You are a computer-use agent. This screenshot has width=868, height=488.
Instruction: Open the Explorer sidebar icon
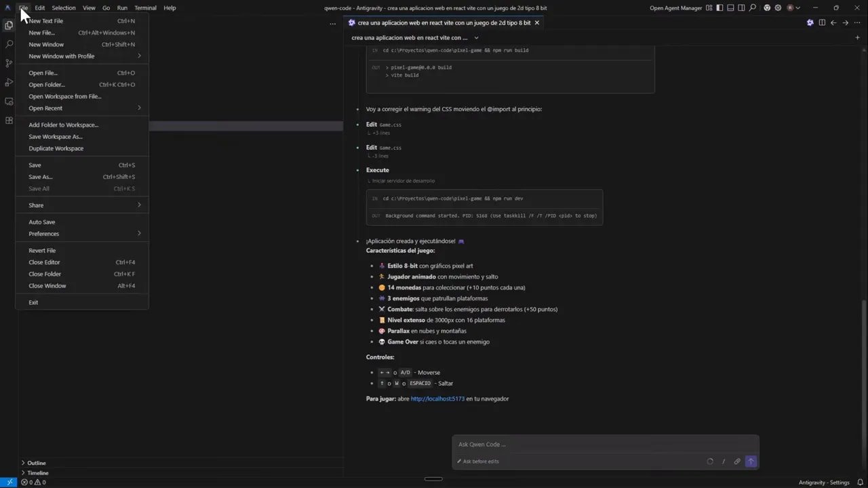point(9,25)
